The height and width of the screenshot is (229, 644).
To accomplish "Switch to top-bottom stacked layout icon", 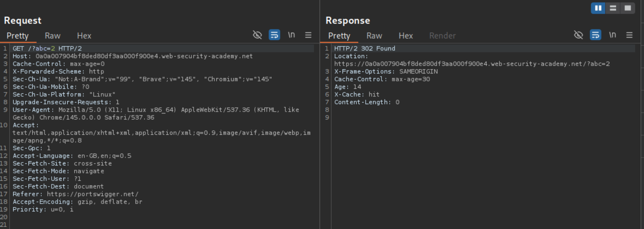I will (x=613, y=8).
